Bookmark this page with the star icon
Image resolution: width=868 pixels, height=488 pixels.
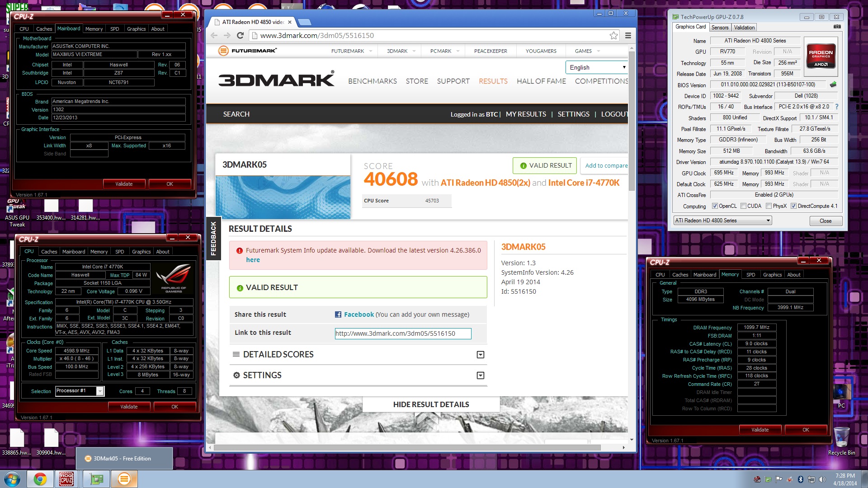613,35
